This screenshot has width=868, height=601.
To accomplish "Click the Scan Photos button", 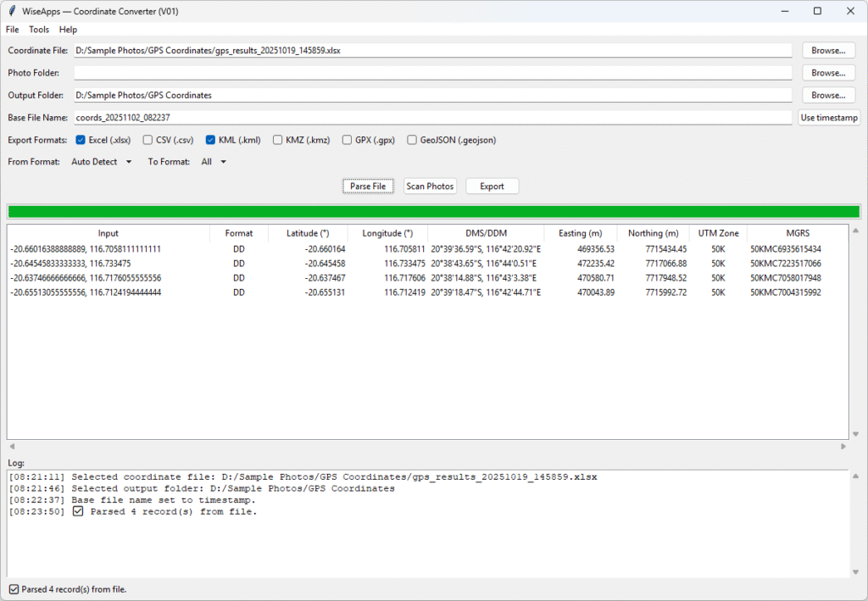I will pyautogui.click(x=430, y=186).
